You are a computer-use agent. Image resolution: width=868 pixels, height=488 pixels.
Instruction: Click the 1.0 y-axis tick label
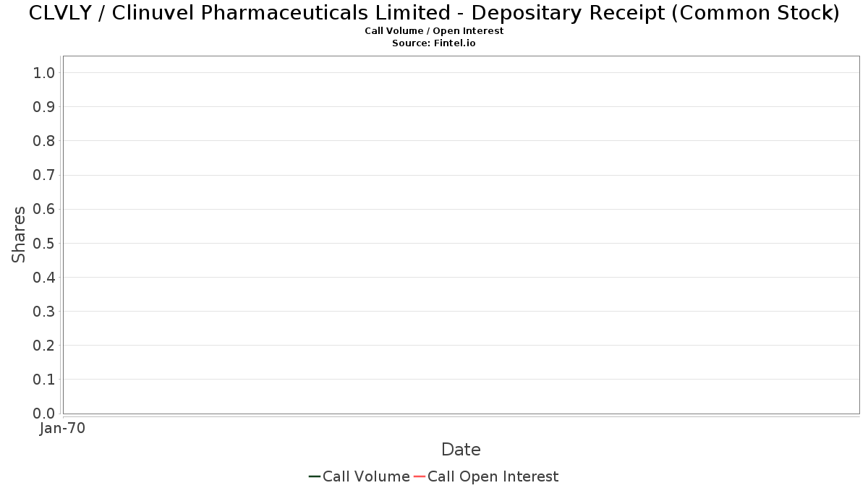[x=44, y=72]
